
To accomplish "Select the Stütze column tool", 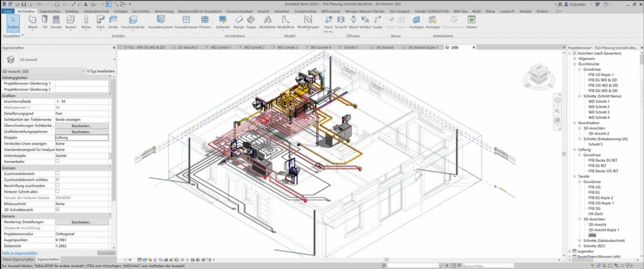I will [86, 22].
